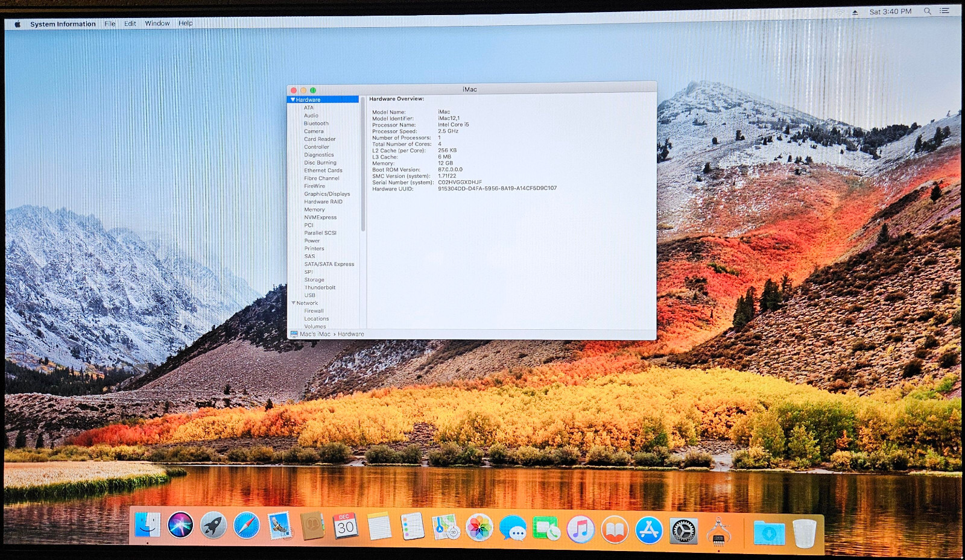965x560 pixels.
Task: Select Audio in the sidebar
Action: click(311, 116)
